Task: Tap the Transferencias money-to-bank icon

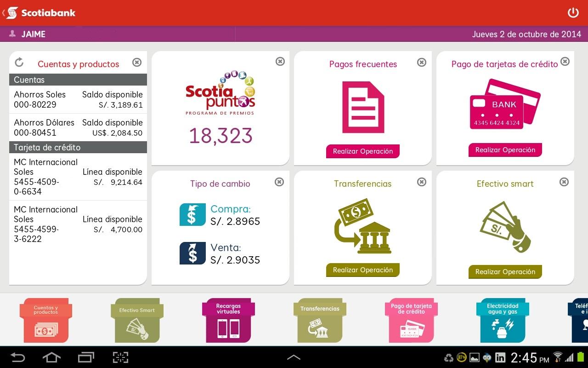Action: pyautogui.click(x=363, y=226)
